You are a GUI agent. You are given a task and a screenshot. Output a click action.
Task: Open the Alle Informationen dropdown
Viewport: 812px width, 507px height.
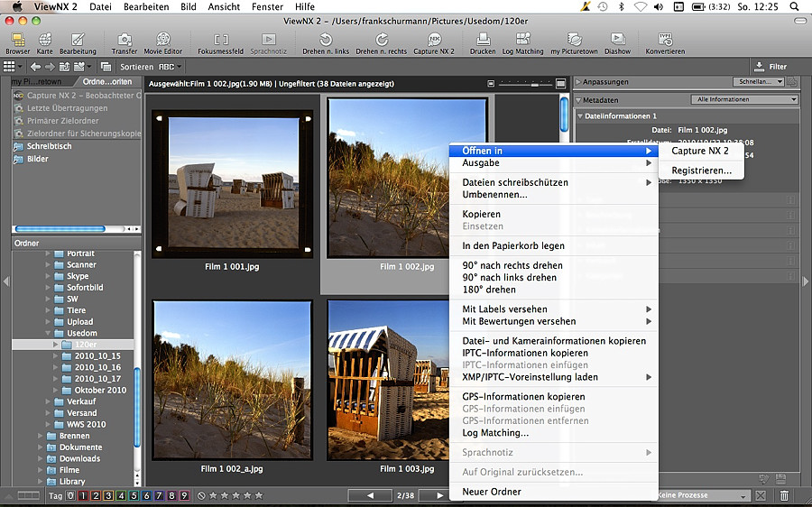click(x=744, y=99)
